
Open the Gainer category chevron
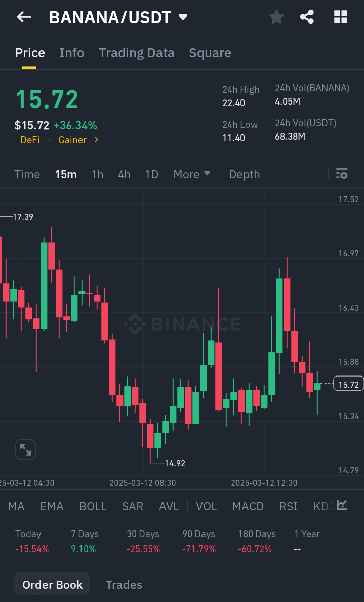[96, 140]
